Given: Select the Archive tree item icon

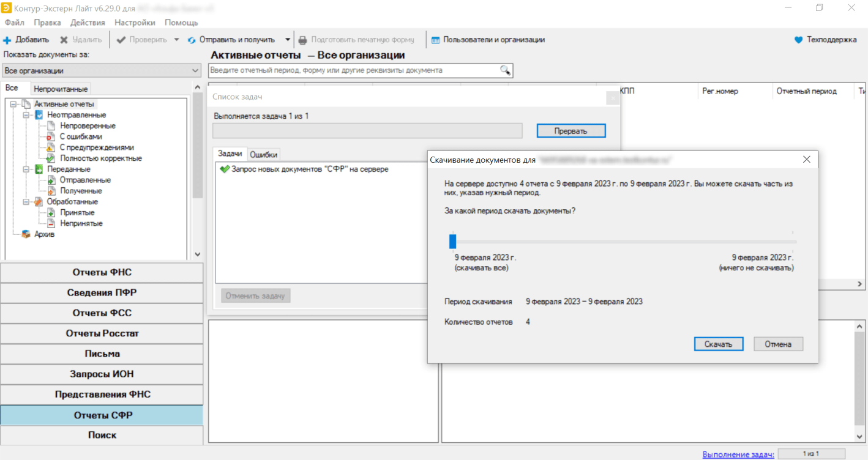Looking at the screenshot, I should tap(26, 234).
